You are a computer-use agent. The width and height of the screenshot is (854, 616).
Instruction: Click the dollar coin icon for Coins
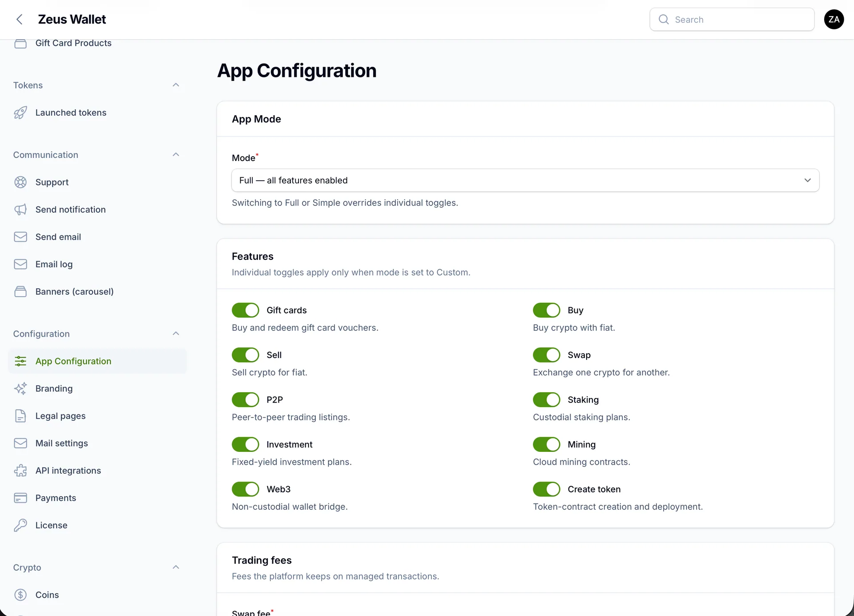(x=20, y=595)
